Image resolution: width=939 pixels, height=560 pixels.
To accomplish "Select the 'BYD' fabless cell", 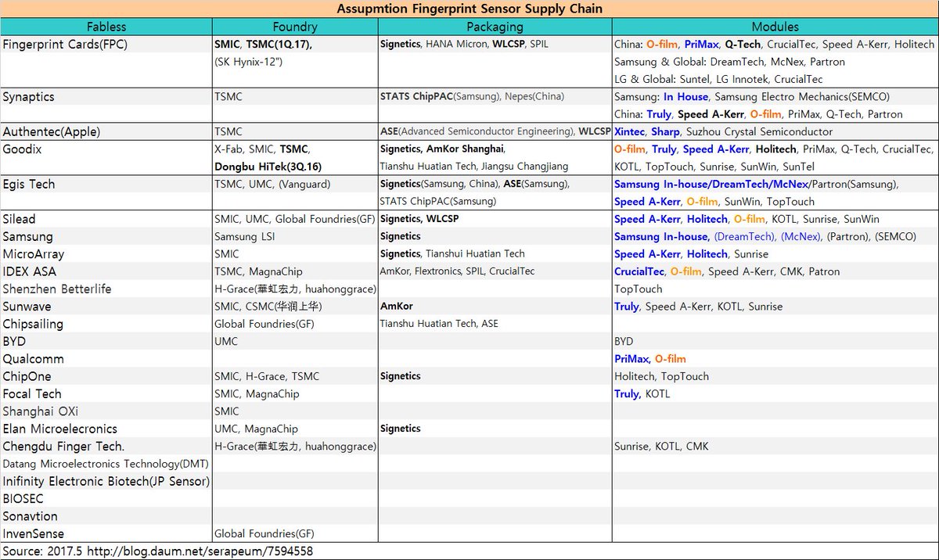I will pos(14,341).
